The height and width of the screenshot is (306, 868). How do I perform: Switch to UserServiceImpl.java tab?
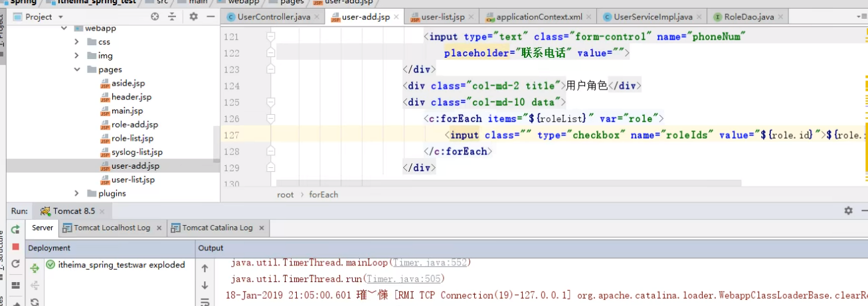click(x=652, y=17)
